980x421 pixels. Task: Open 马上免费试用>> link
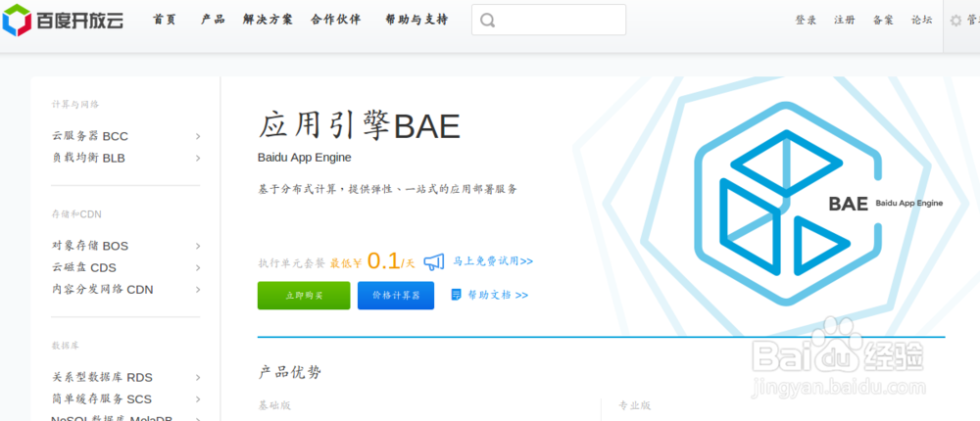tap(493, 261)
